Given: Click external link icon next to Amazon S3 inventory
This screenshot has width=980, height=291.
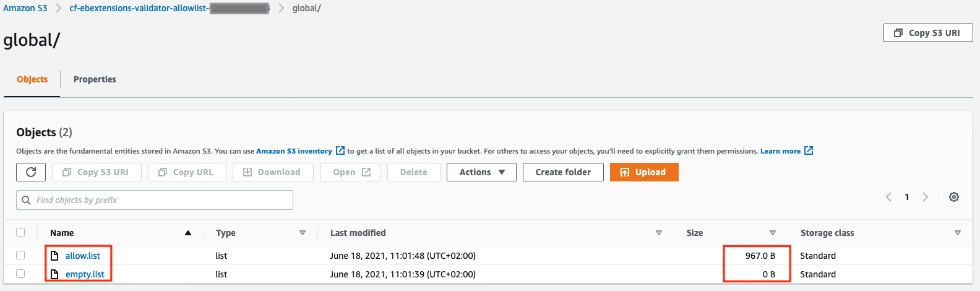Looking at the screenshot, I should 340,150.
